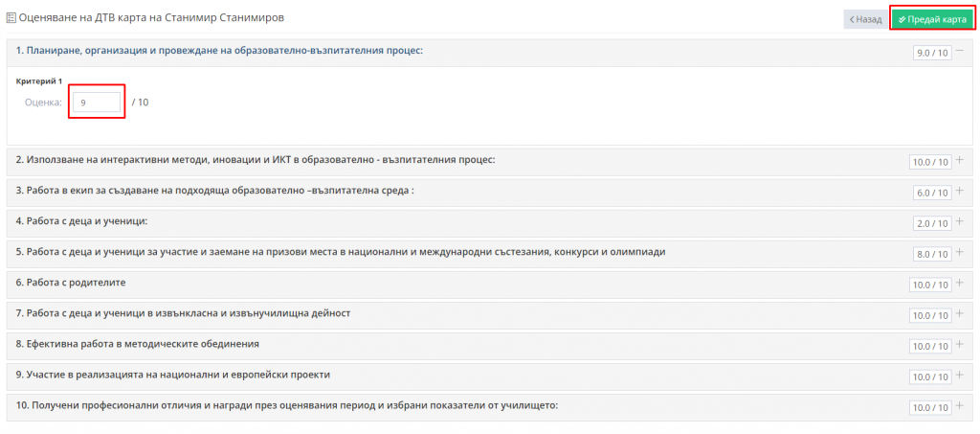Click plus icon for section 9 row
This screenshot has width=980, height=434.
click(960, 375)
